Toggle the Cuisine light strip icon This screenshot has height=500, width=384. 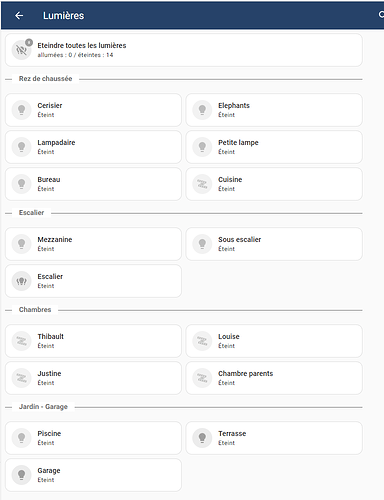click(x=202, y=184)
